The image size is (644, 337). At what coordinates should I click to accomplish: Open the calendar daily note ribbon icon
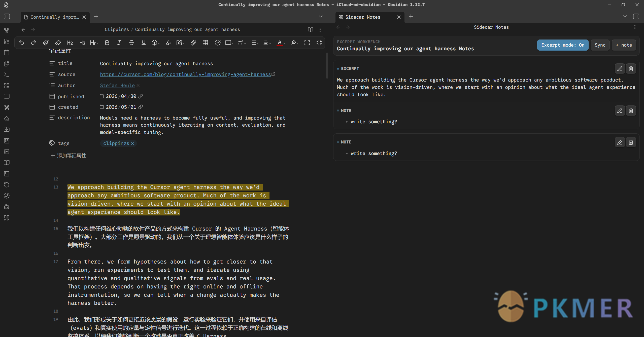pyautogui.click(x=7, y=52)
